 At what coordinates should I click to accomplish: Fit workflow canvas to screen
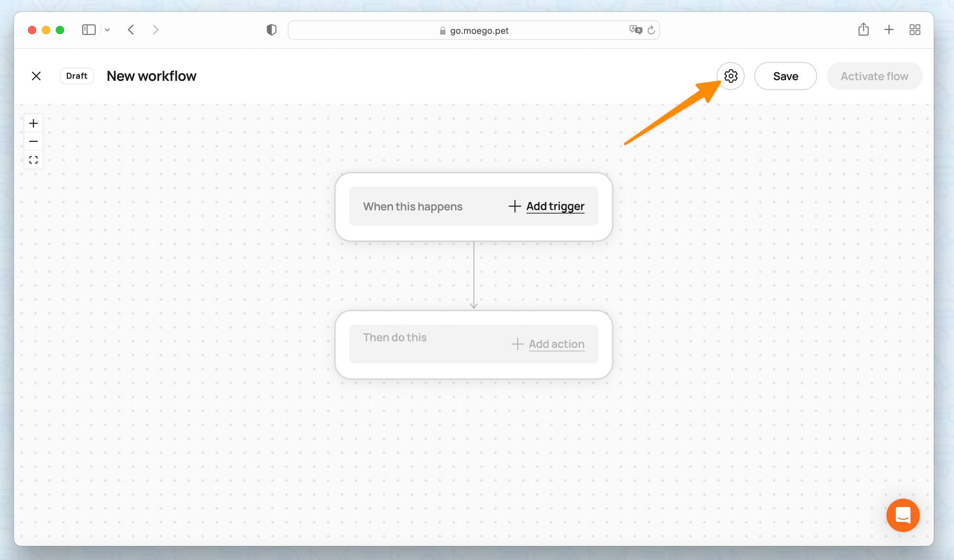pyautogui.click(x=33, y=160)
